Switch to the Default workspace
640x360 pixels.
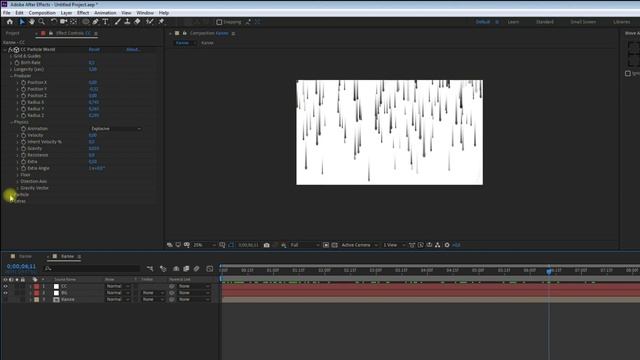click(483, 22)
